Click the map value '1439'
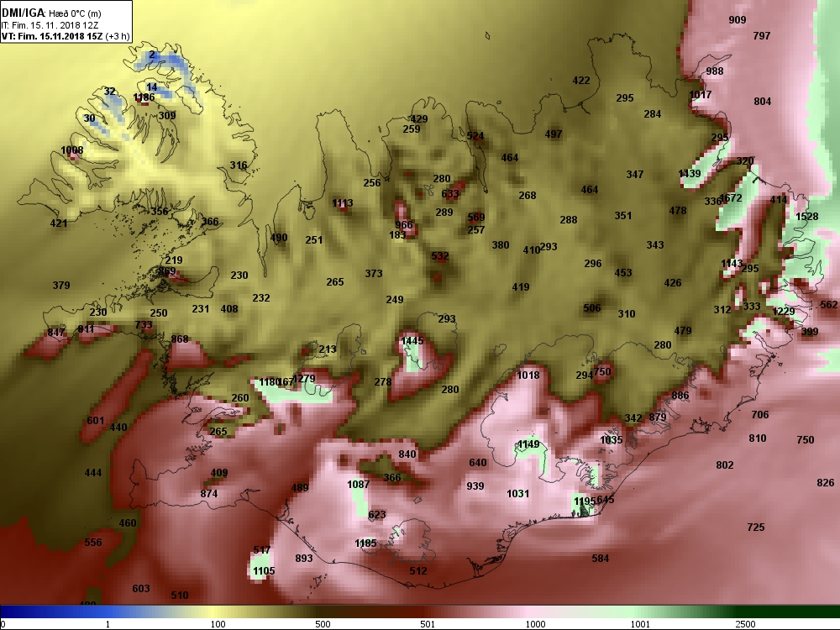Screen dimensions: 840x630 [690, 174]
